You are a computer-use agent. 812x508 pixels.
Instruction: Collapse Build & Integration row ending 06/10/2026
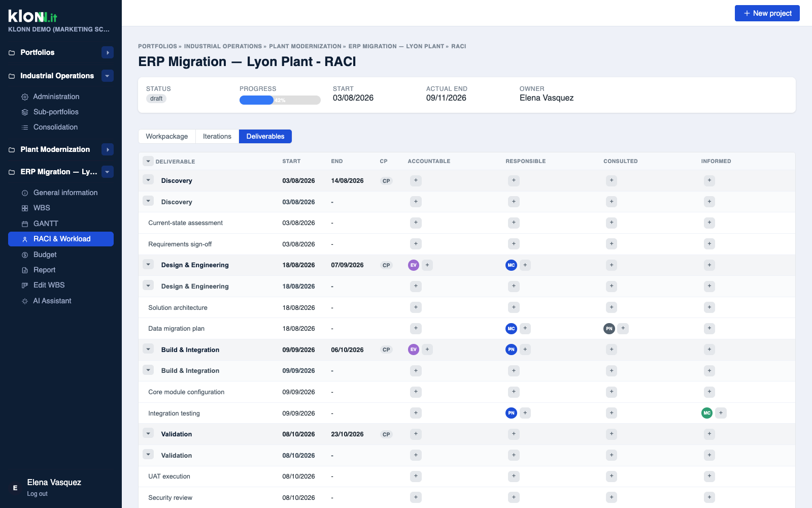pos(148,349)
